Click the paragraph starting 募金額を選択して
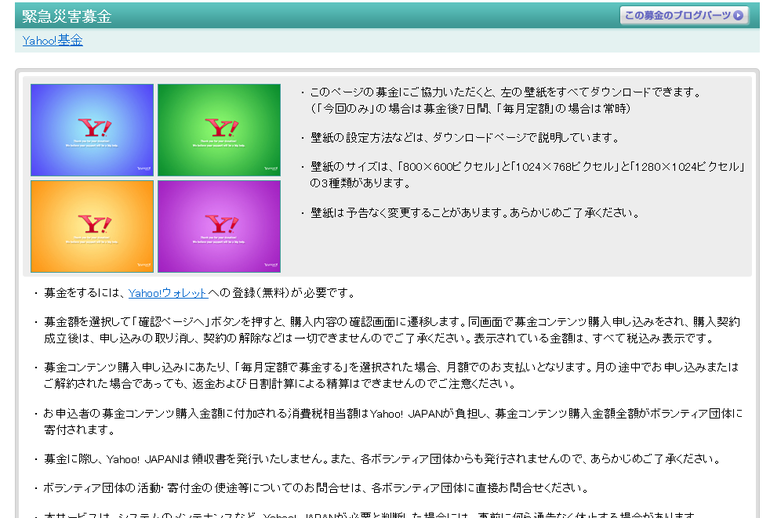770x518 pixels. 391,330
